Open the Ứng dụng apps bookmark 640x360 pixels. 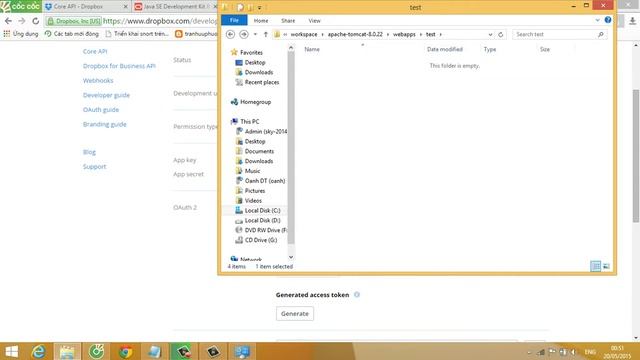point(21,34)
